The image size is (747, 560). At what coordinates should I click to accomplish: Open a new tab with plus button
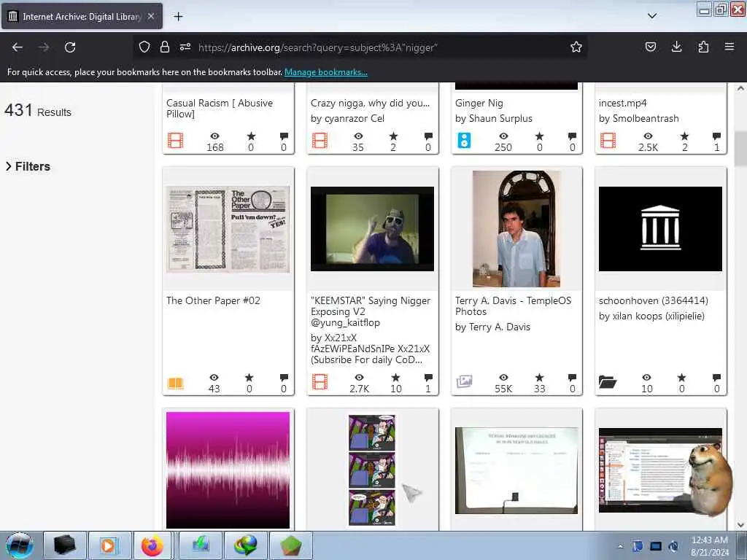(178, 17)
